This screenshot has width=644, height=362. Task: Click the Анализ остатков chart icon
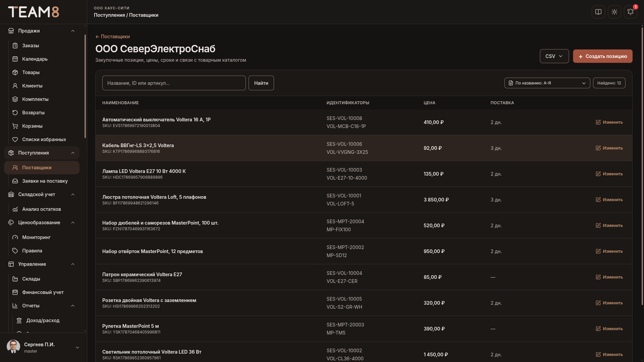(x=15, y=209)
